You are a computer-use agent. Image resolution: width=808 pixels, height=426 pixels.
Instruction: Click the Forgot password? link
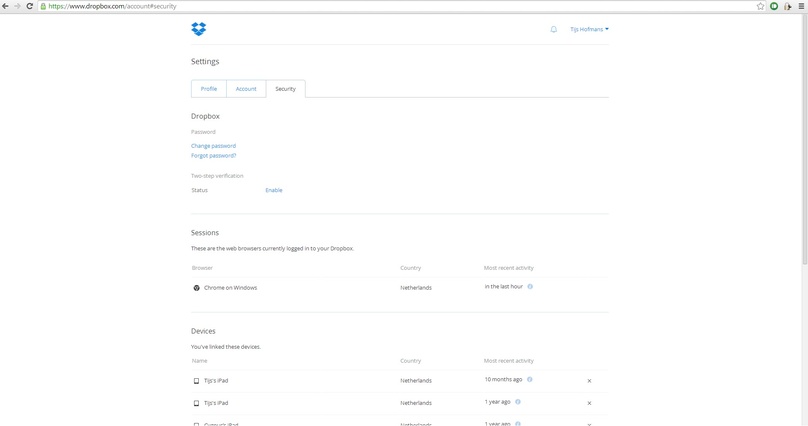point(213,156)
